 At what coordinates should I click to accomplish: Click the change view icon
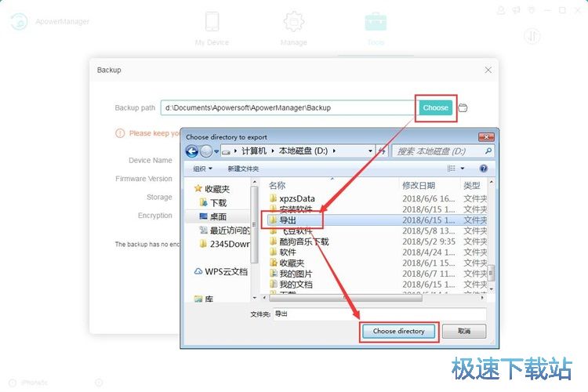[452, 169]
